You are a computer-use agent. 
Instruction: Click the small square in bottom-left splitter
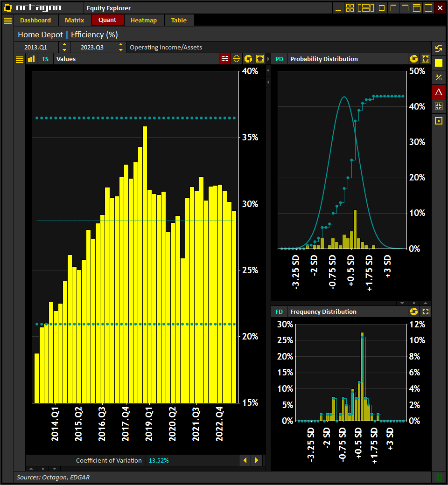click(43, 469)
